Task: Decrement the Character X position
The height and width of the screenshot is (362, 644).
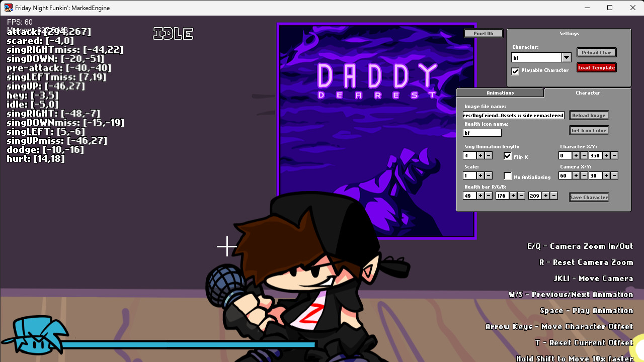Action: [x=584, y=156]
